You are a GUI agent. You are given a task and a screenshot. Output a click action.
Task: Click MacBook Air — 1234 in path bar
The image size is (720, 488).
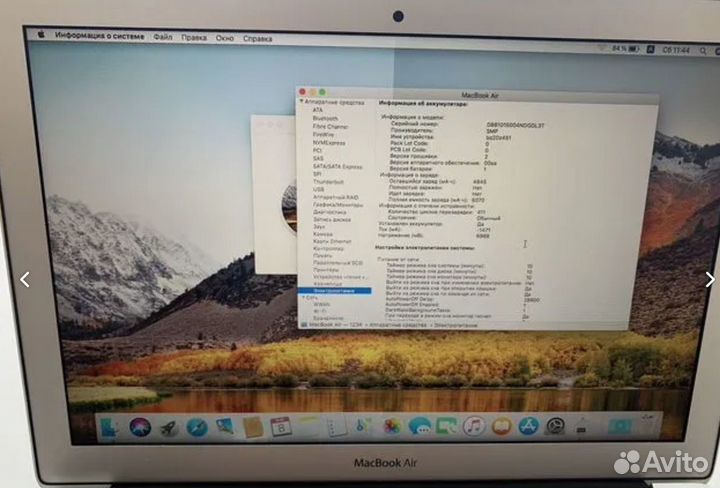click(335, 325)
